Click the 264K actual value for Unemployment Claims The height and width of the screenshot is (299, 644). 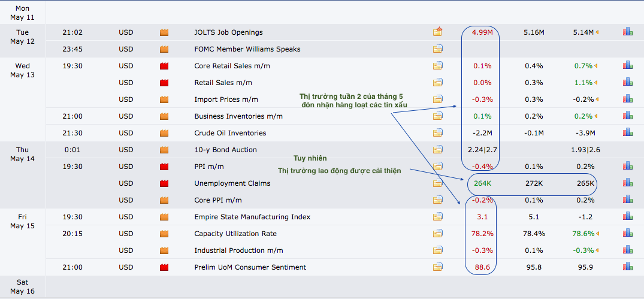[482, 183]
